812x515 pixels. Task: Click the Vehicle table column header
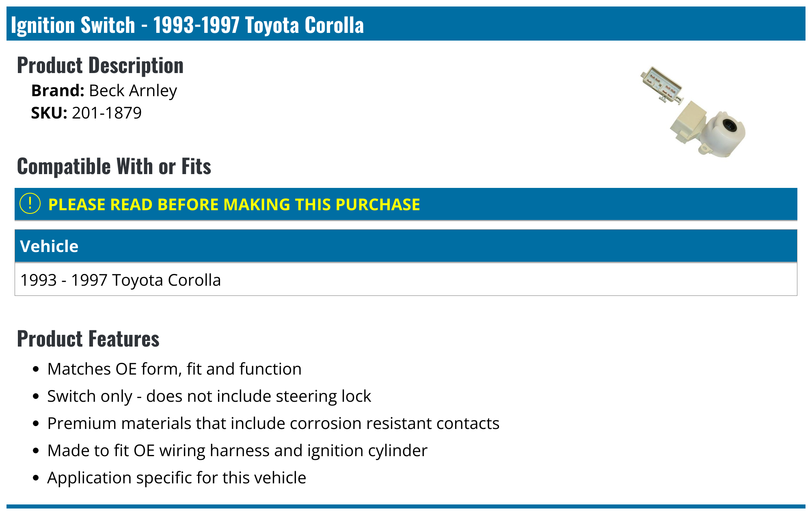click(x=49, y=246)
